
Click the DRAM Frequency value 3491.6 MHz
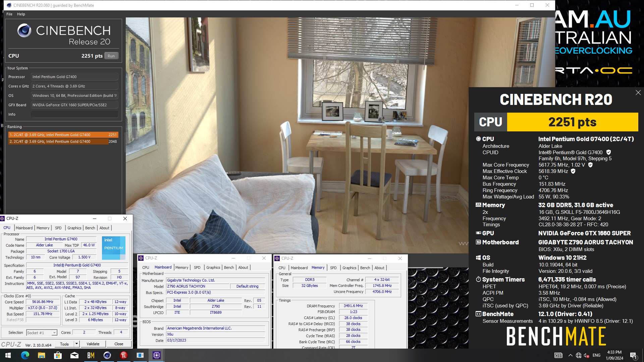tap(353, 306)
